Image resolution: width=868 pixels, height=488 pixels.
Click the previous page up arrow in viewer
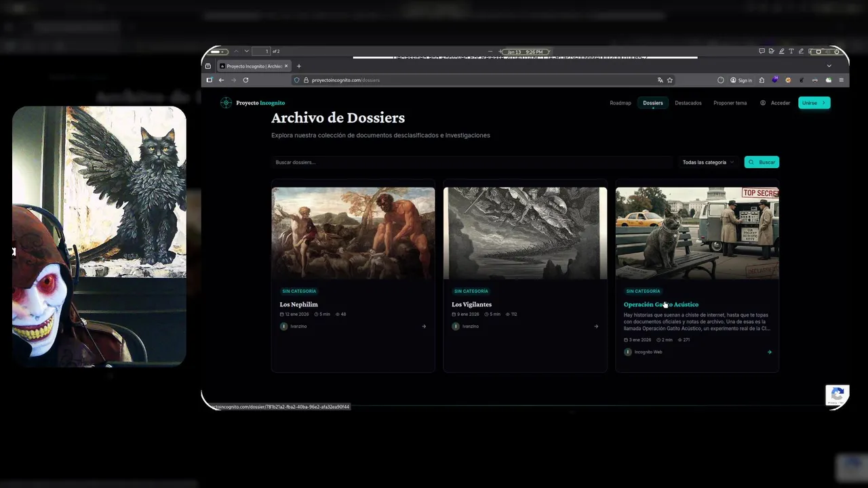pyautogui.click(x=236, y=52)
